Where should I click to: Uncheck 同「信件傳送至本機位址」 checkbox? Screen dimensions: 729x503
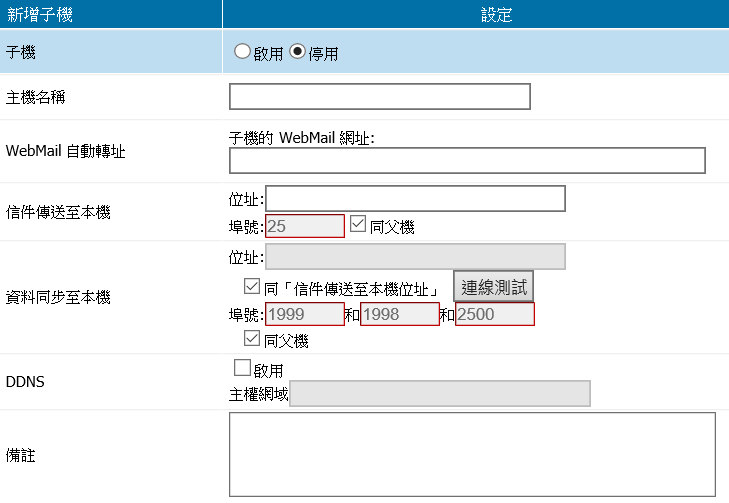coord(252,287)
